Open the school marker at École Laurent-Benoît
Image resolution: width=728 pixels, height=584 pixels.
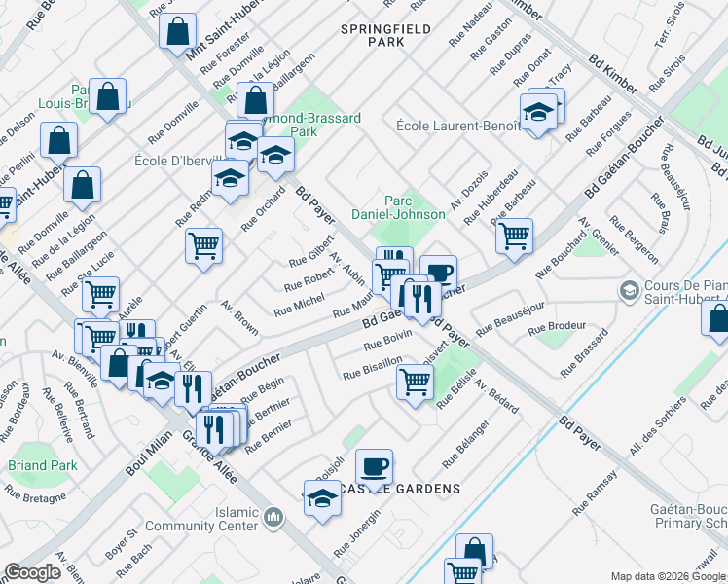click(538, 113)
